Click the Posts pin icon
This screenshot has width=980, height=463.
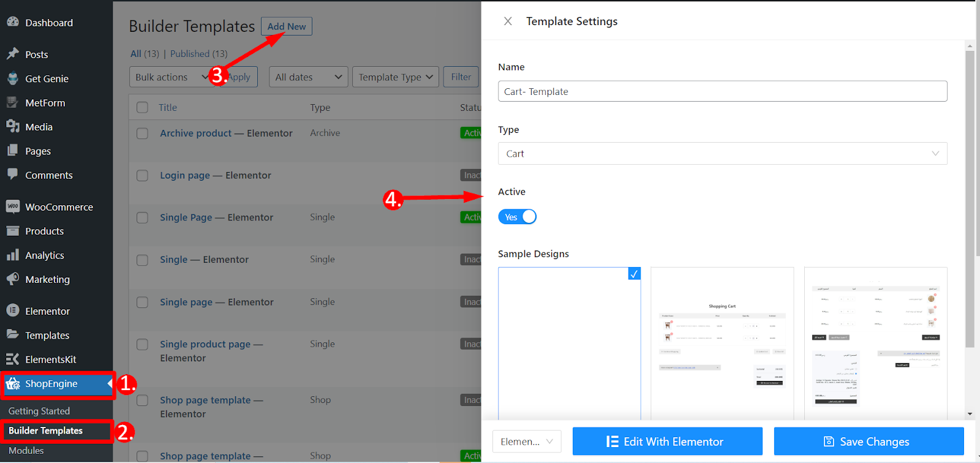coord(13,54)
